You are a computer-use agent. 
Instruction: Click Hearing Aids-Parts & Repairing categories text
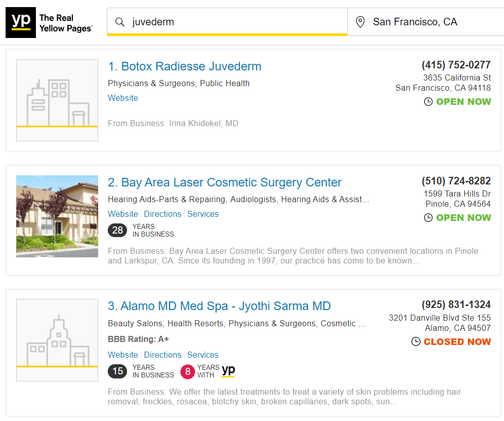click(x=238, y=200)
